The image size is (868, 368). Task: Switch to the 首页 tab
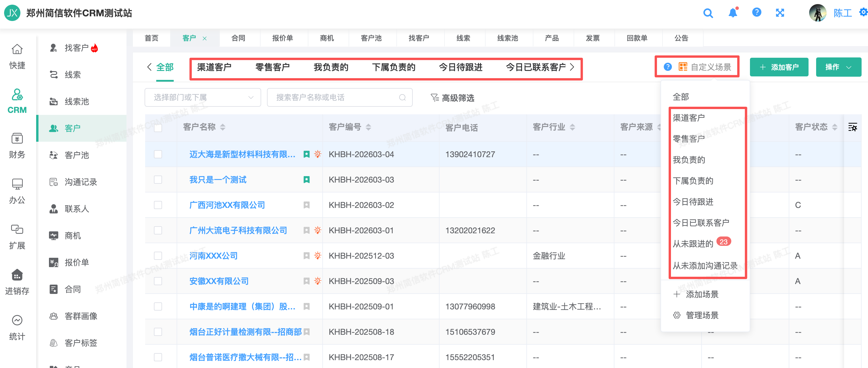[x=151, y=38]
